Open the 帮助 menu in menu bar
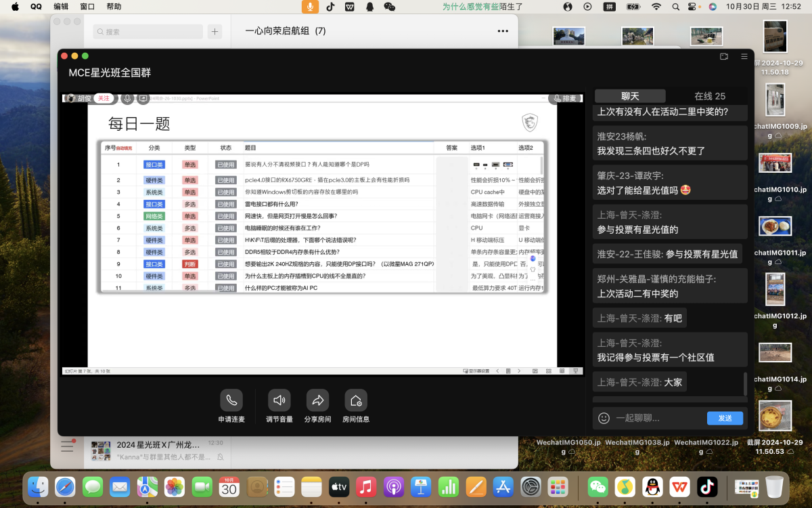 click(x=114, y=6)
